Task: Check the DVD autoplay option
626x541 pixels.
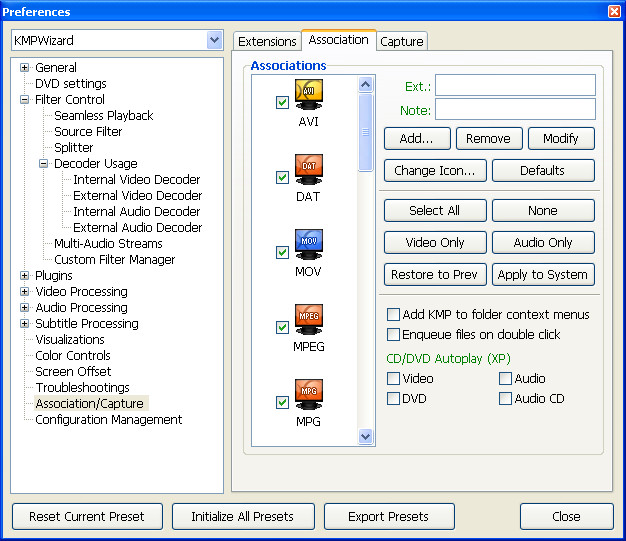Action: point(393,398)
